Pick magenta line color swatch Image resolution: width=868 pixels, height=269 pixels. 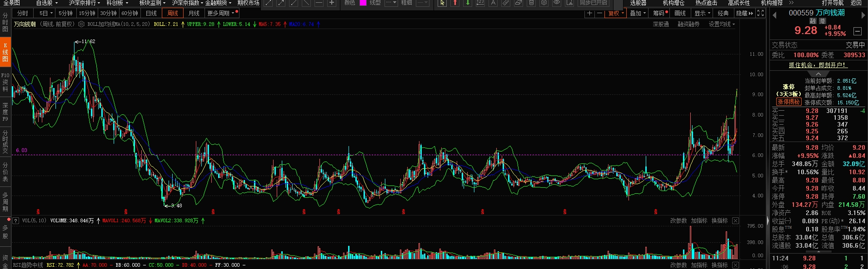(x=363, y=3)
